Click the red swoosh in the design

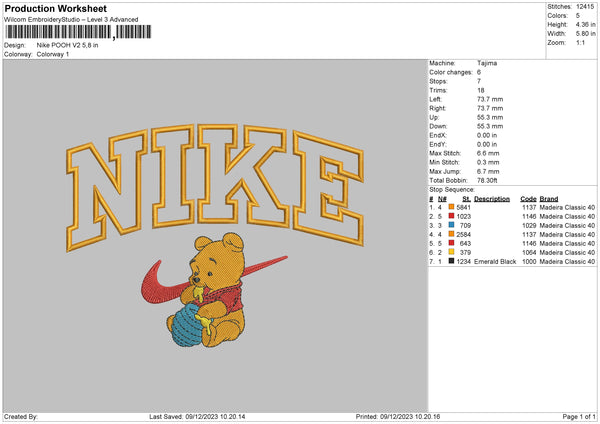[165, 283]
